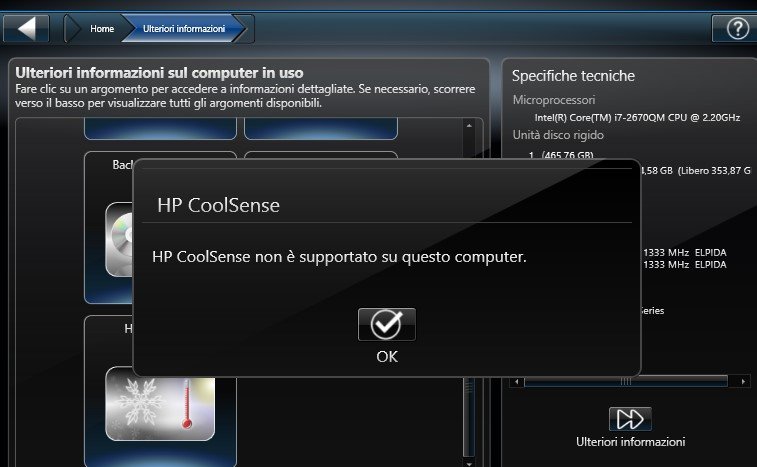Click the topics list scroll up arrow

pyautogui.click(x=469, y=126)
